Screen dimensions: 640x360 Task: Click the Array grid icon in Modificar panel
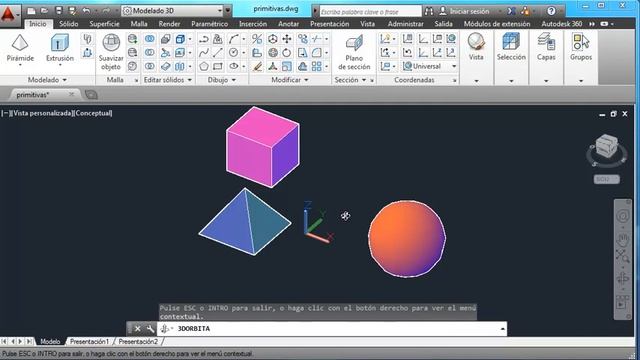[317, 66]
